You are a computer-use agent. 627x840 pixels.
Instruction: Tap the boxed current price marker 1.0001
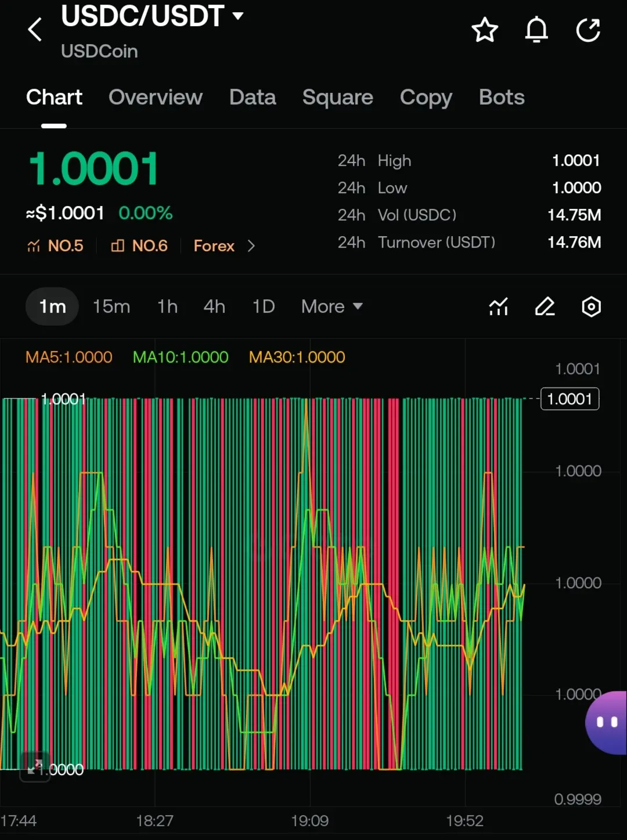570,399
